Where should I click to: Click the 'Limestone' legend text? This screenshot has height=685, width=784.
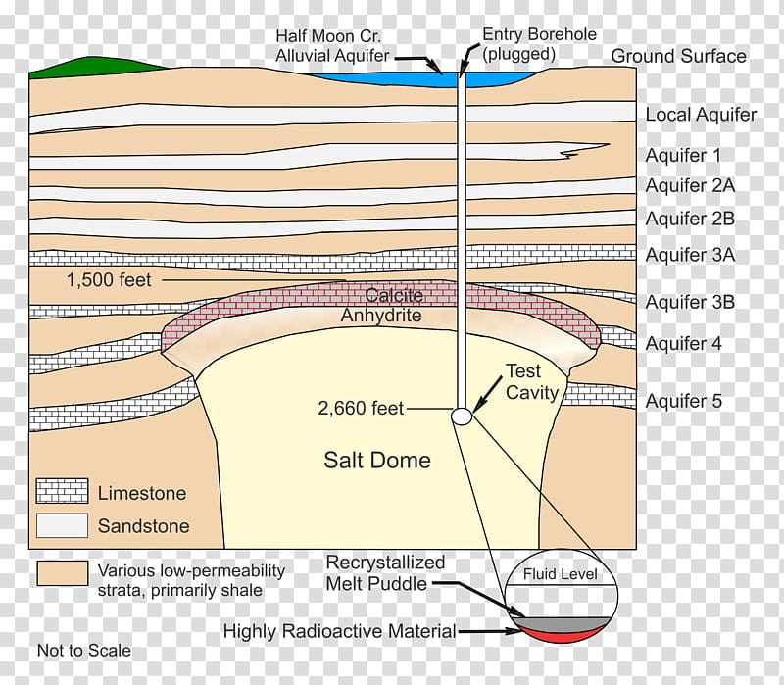(142, 494)
